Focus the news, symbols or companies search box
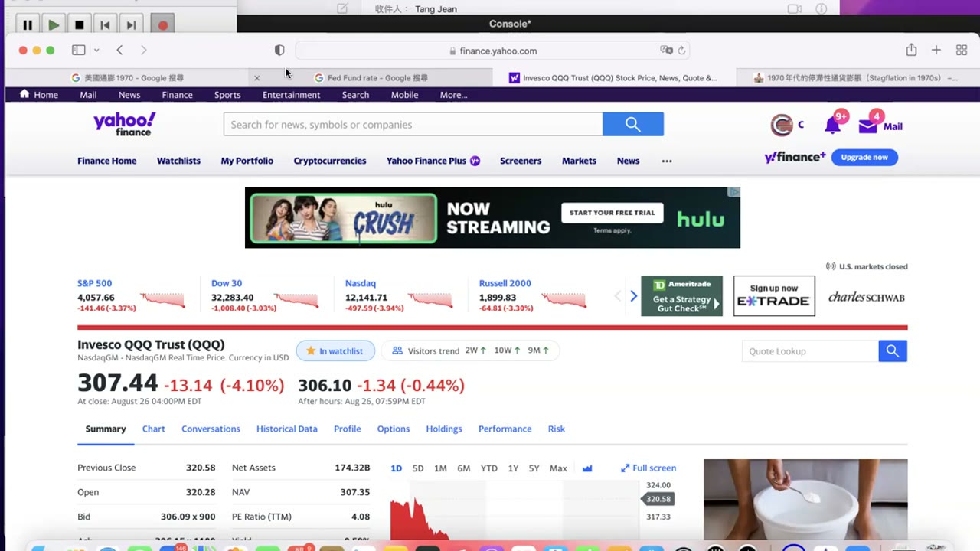The height and width of the screenshot is (551, 980). [x=413, y=125]
